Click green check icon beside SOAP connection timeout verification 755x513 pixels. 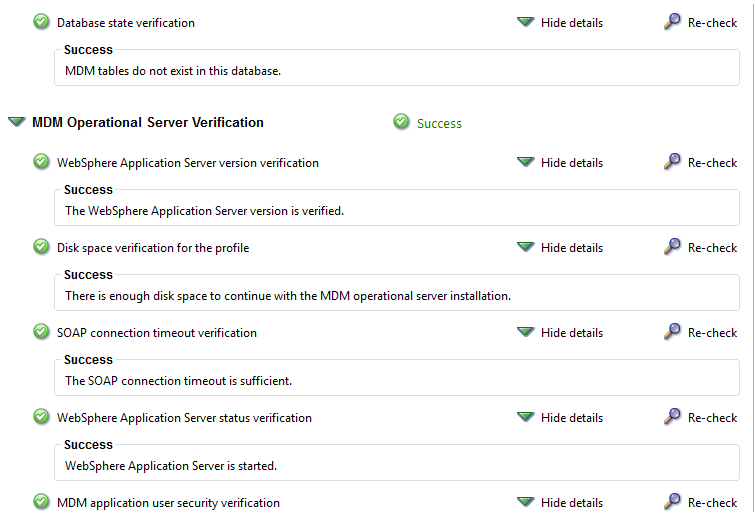pyautogui.click(x=41, y=331)
